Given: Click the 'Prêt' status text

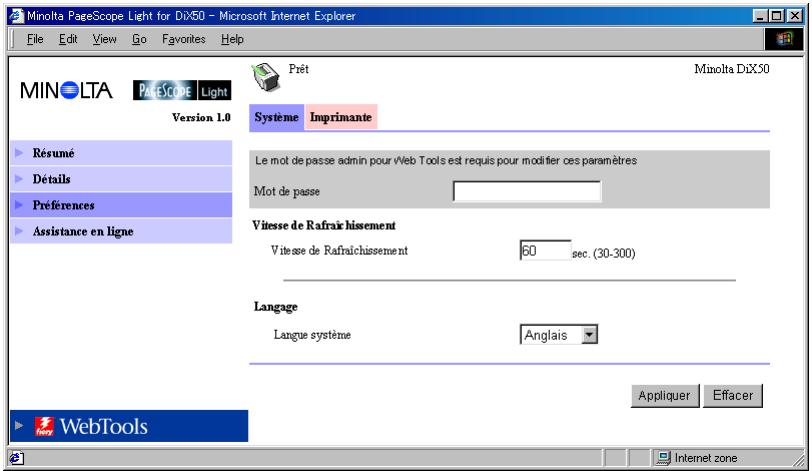Looking at the screenshot, I should (299, 69).
